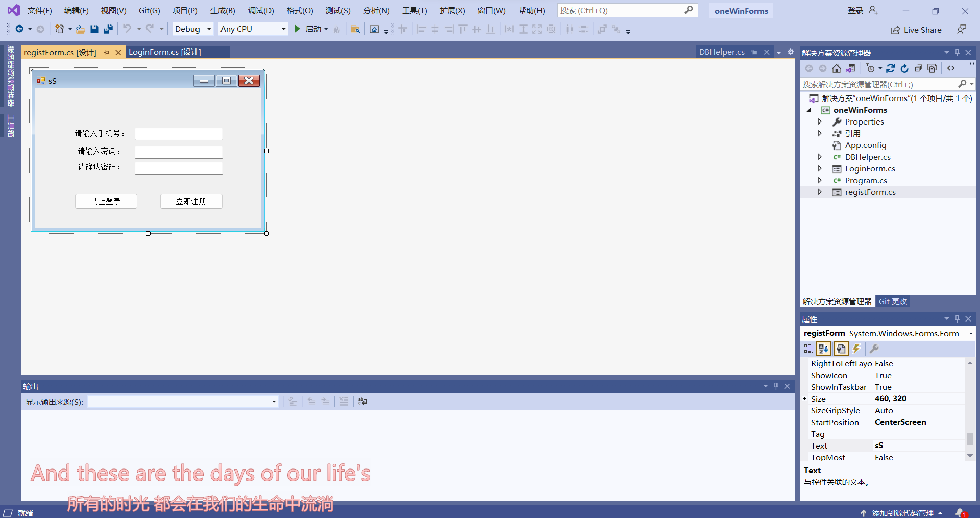Toggle auto-hide pin of Properties panel
Viewport: 980px width, 518px height.
point(957,318)
